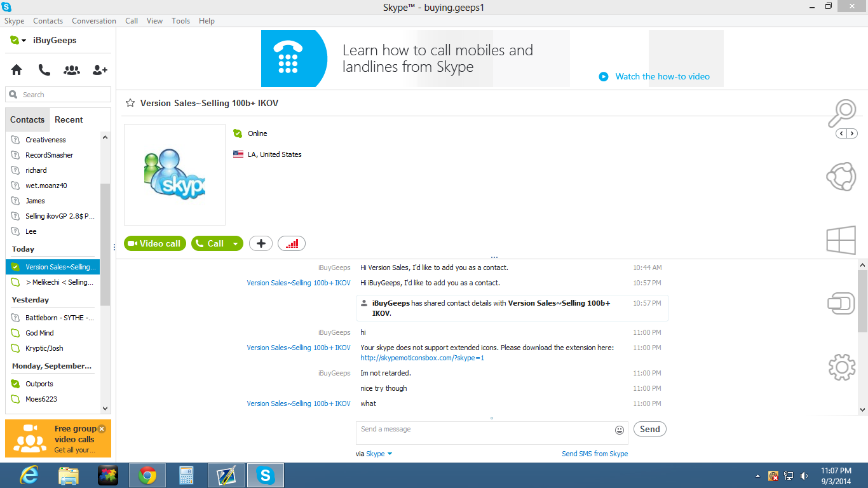Open File Explorer from the taskbar

[69, 475]
